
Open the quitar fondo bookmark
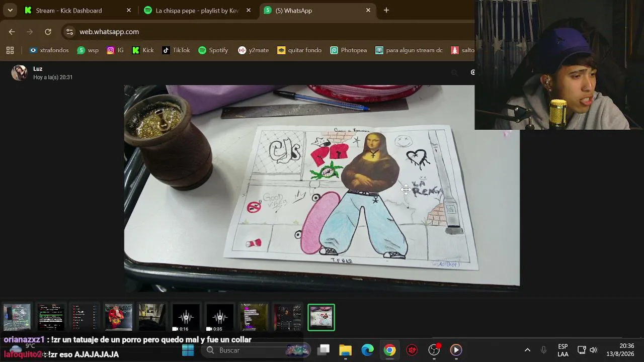point(299,50)
